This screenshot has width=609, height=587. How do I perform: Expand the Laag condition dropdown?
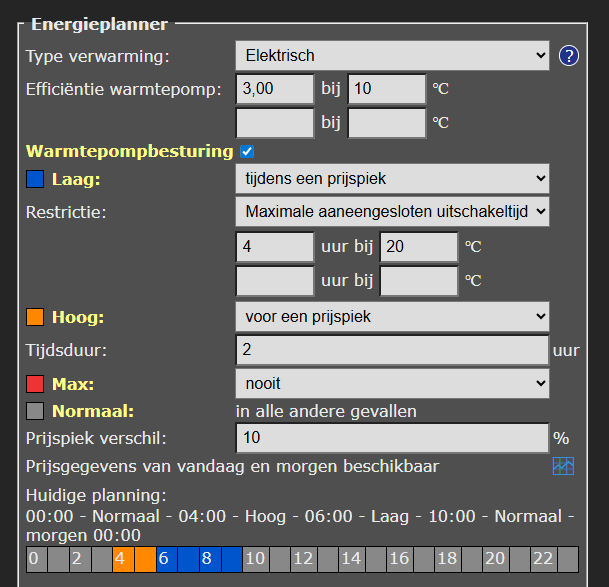392,179
